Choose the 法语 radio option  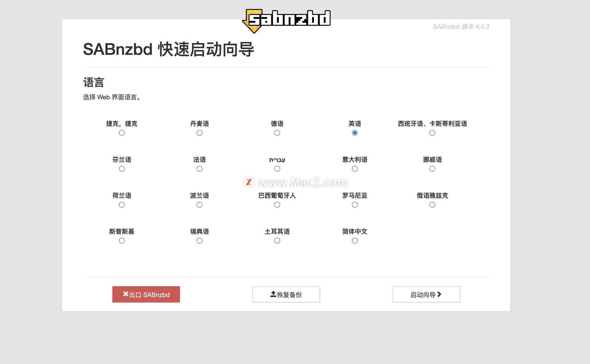199,169
